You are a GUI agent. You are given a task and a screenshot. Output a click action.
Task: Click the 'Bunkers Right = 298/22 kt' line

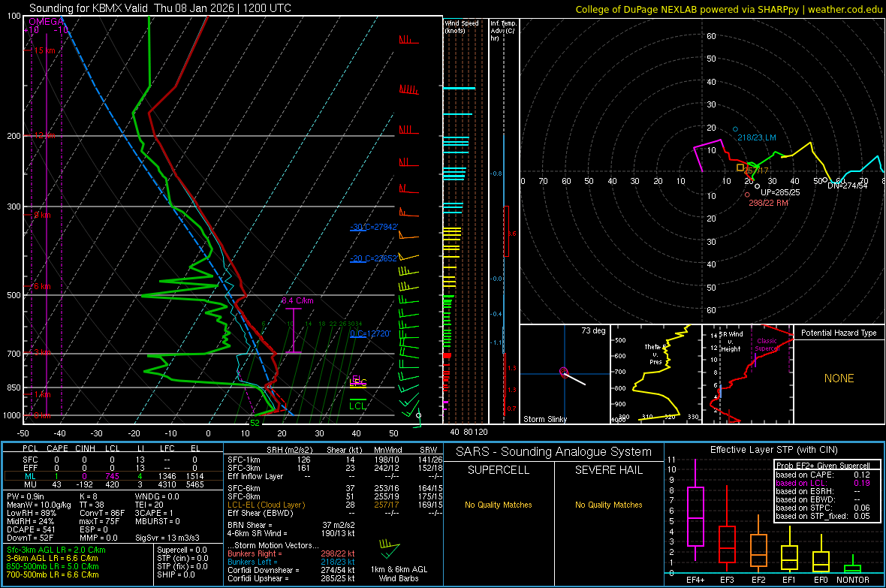[291, 553]
